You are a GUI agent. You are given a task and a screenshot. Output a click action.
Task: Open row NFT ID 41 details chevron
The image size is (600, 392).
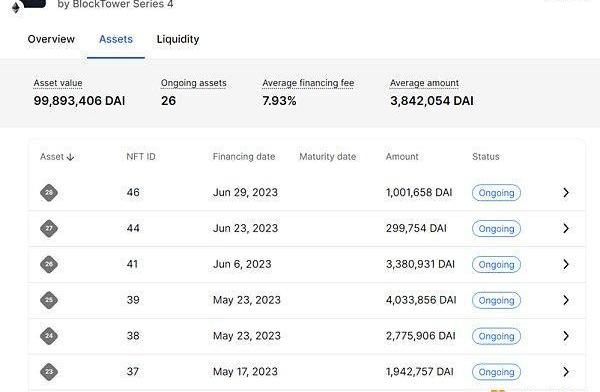coord(566,264)
